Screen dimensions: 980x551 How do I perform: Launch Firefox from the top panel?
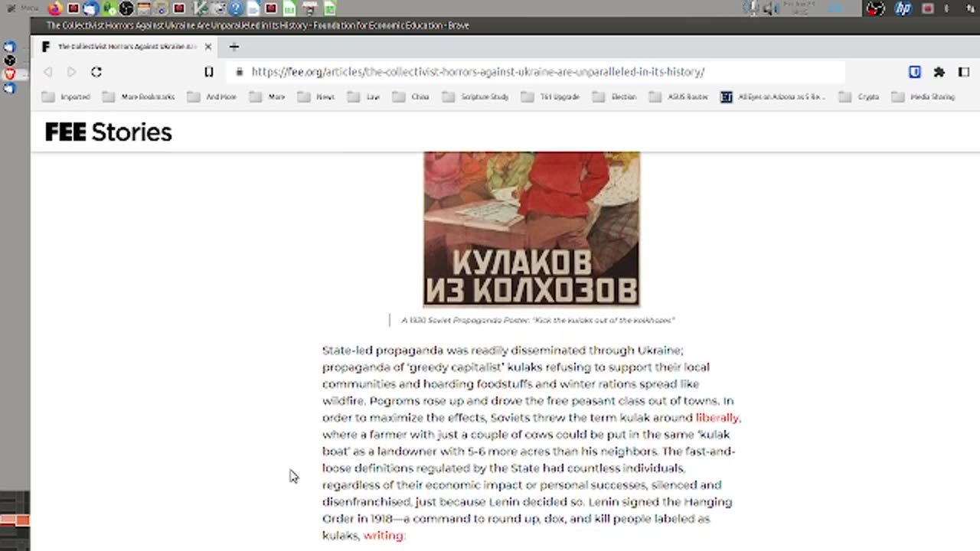pos(55,8)
